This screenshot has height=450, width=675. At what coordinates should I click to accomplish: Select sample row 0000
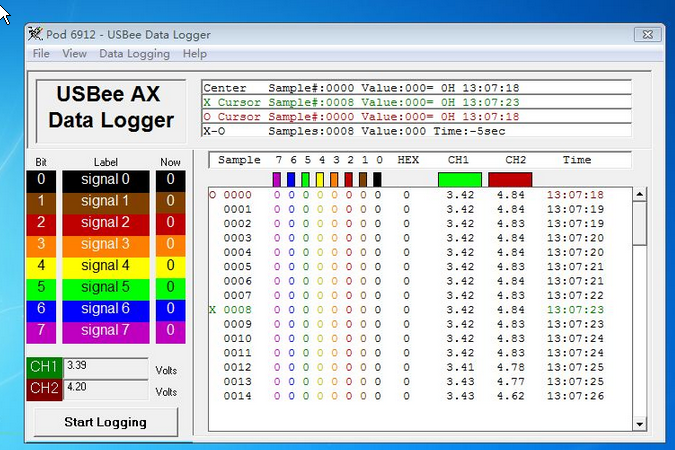(407, 195)
